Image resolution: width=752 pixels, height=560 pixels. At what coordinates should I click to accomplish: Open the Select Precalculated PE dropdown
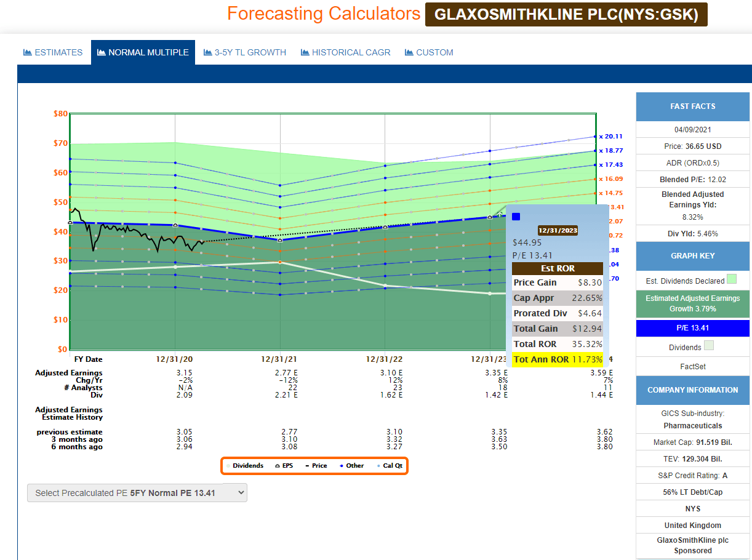click(x=137, y=493)
